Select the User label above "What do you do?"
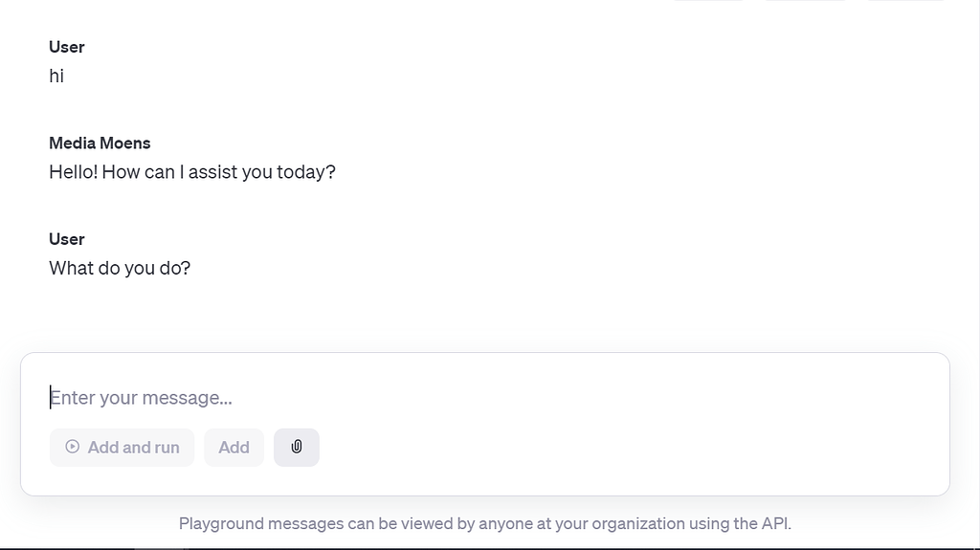 pos(67,239)
